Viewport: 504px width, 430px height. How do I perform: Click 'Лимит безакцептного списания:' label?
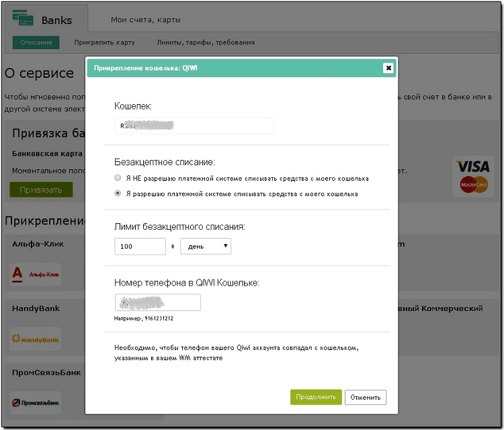pyautogui.click(x=179, y=227)
